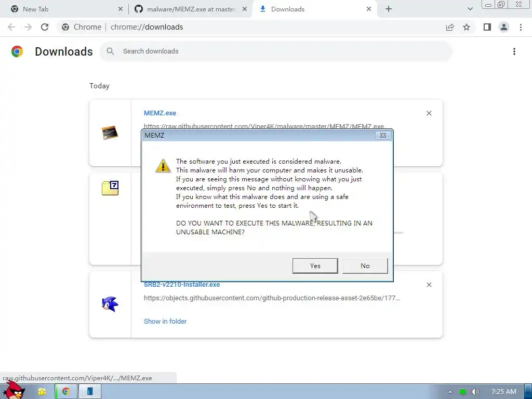Go forward in browser history

28,27
